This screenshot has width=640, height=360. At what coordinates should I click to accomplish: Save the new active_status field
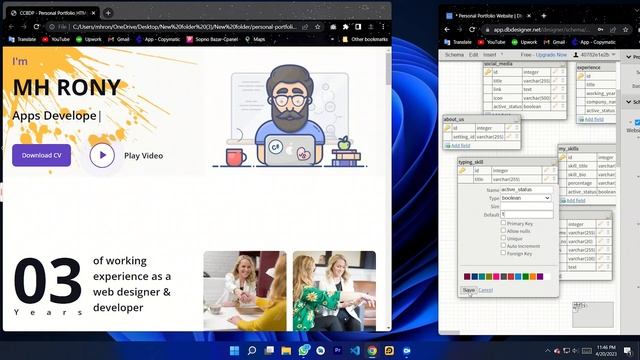(469, 290)
